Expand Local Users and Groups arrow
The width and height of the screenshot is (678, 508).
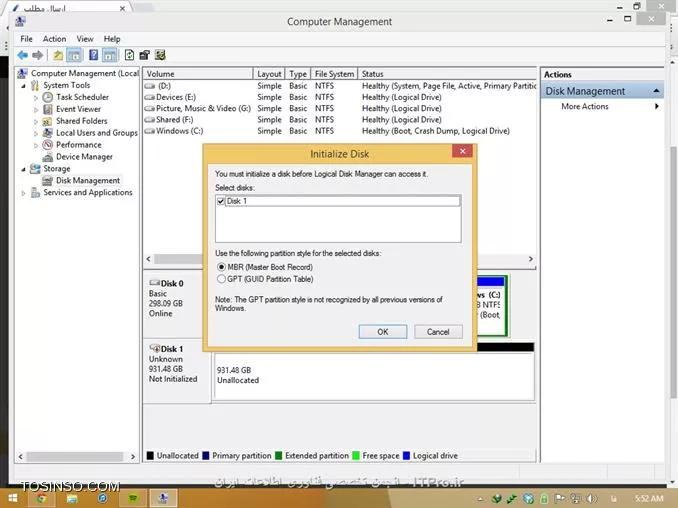pyautogui.click(x=36, y=134)
